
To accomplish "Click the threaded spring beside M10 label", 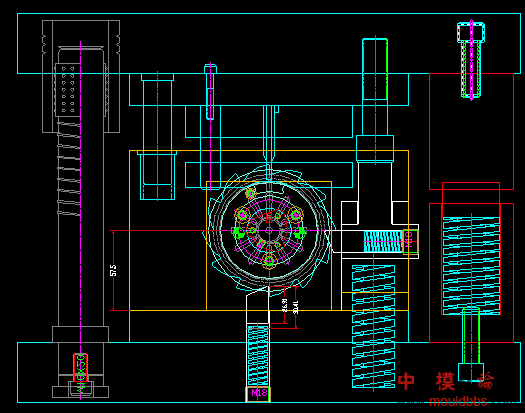I will point(383,241).
